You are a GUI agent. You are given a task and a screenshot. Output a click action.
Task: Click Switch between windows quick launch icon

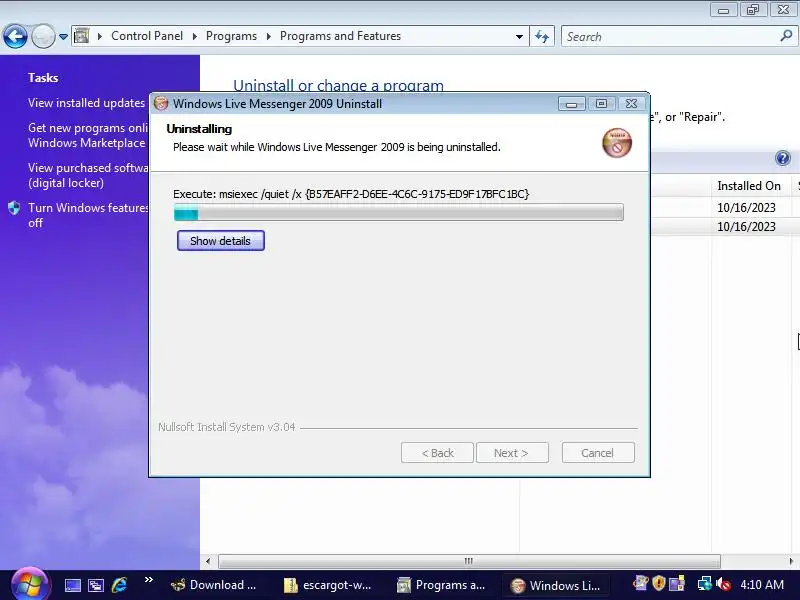pos(95,585)
